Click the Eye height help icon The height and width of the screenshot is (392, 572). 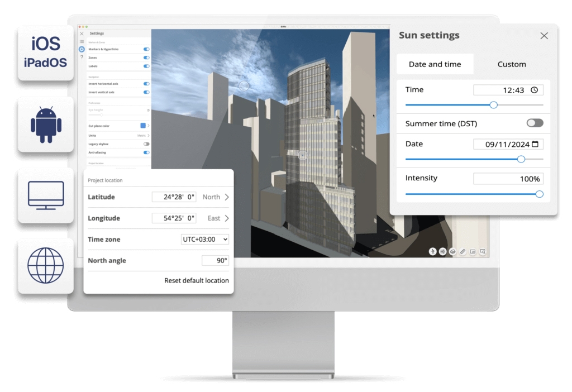148,110
